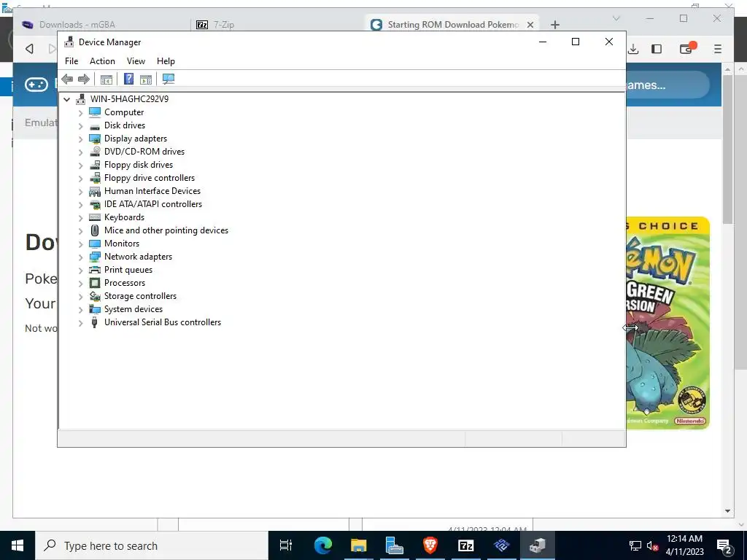
Task: Open the browser downloads button
Action: click(x=633, y=49)
